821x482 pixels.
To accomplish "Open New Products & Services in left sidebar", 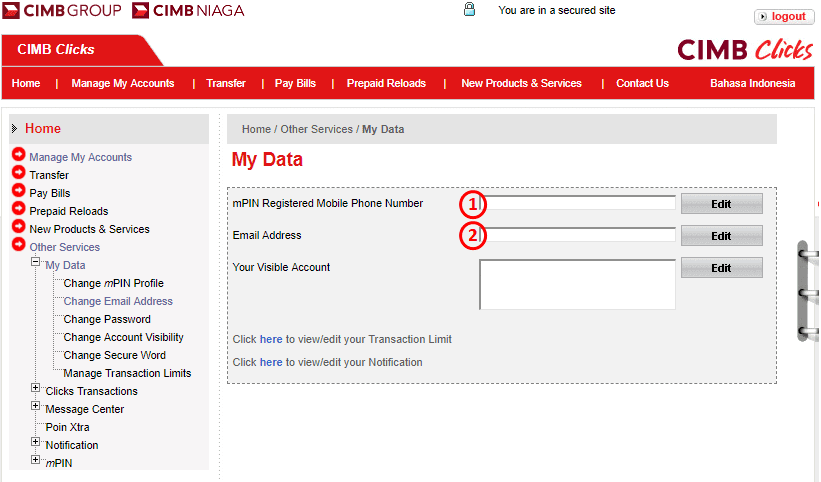I will pyautogui.click(x=90, y=229).
